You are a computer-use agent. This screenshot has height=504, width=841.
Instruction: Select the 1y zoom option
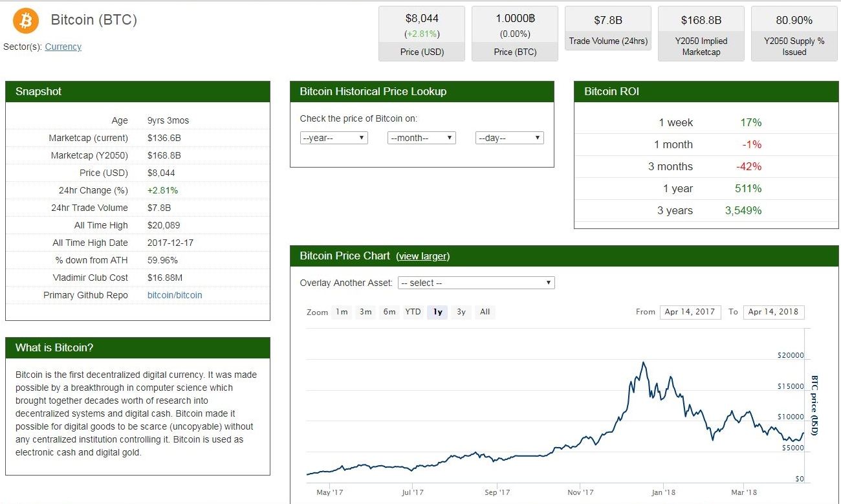tap(437, 312)
